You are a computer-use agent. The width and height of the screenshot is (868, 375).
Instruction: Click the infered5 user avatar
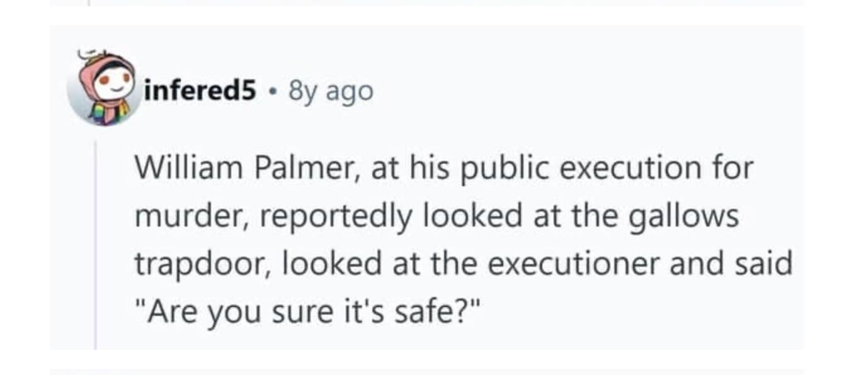(x=103, y=89)
